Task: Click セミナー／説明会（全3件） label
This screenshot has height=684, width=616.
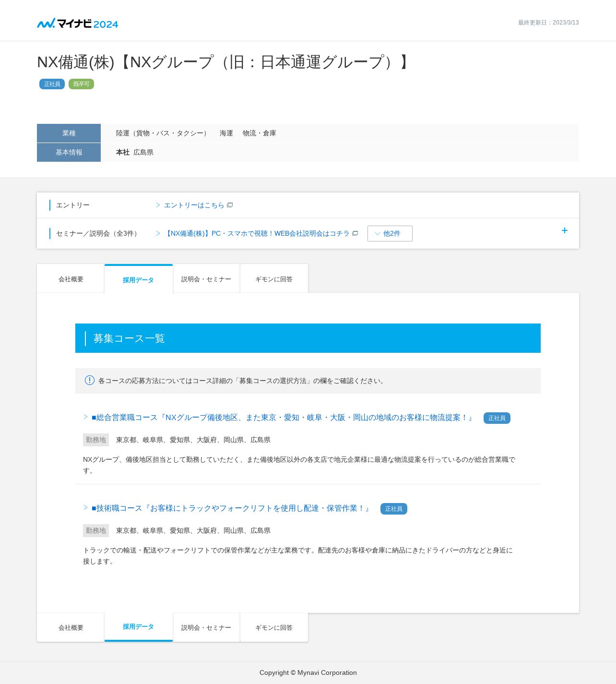Action: pos(98,233)
